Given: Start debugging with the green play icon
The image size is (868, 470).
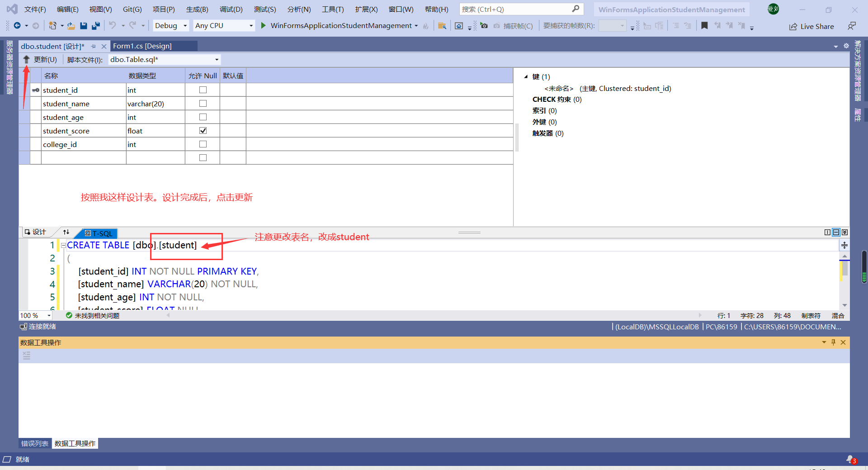Looking at the screenshot, I should coord(264,26).
